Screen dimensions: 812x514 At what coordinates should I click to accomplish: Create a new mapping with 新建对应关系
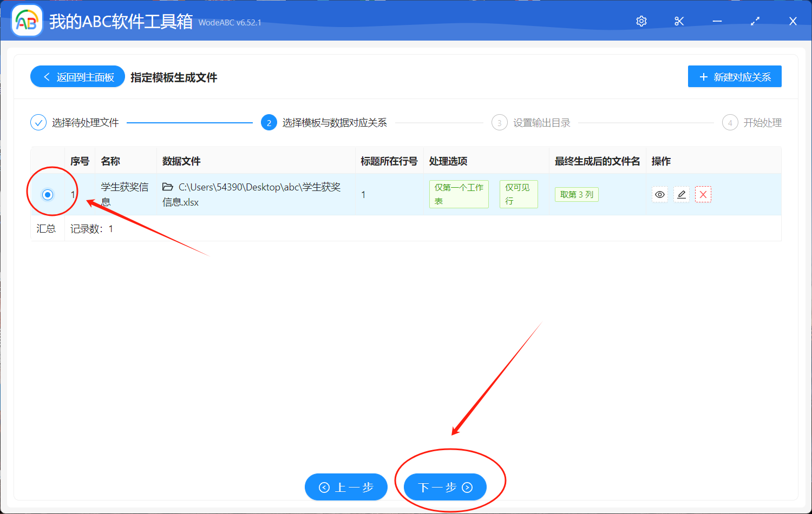[x=735, y=76]
